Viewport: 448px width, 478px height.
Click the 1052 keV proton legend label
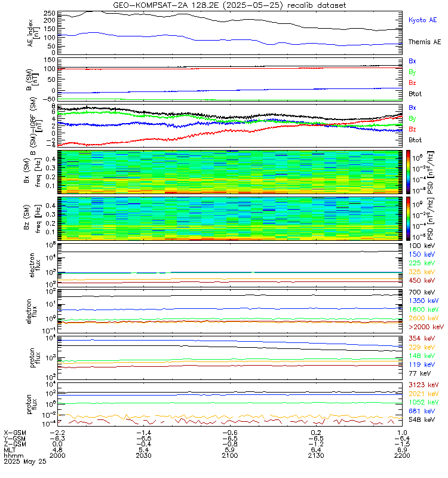tap(424, 402)
